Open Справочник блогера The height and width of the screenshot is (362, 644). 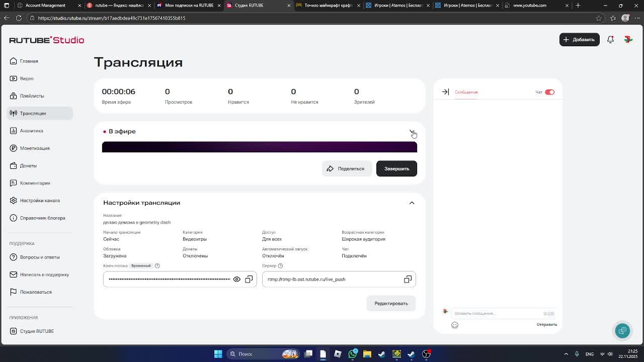[40, 218]
